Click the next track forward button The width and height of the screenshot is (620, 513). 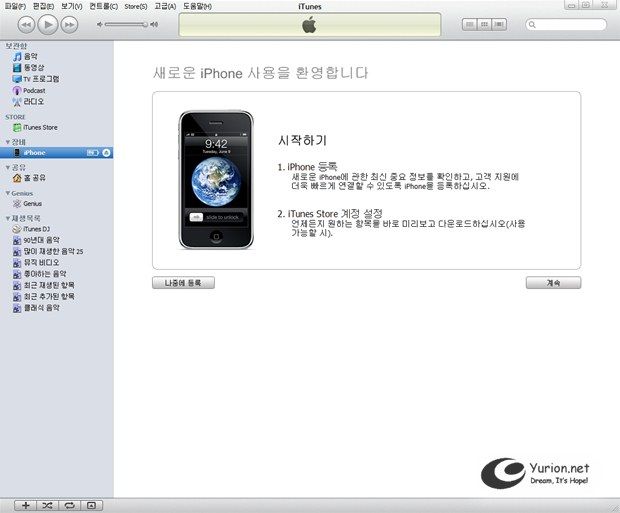[70, 25]
